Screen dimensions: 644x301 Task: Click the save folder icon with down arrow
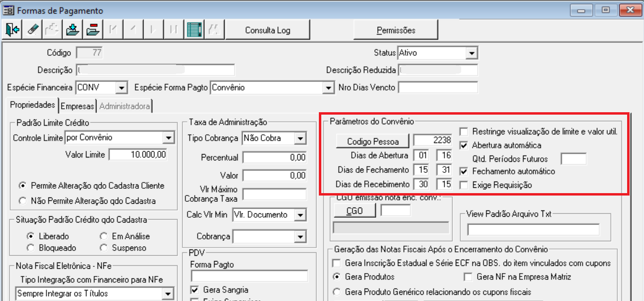click(x=73, y=30)
